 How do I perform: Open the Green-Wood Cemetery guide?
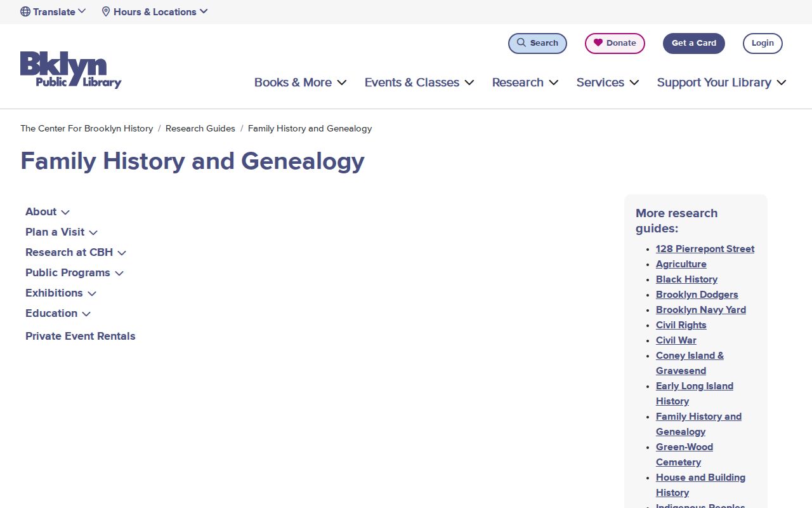coord(684,455)
